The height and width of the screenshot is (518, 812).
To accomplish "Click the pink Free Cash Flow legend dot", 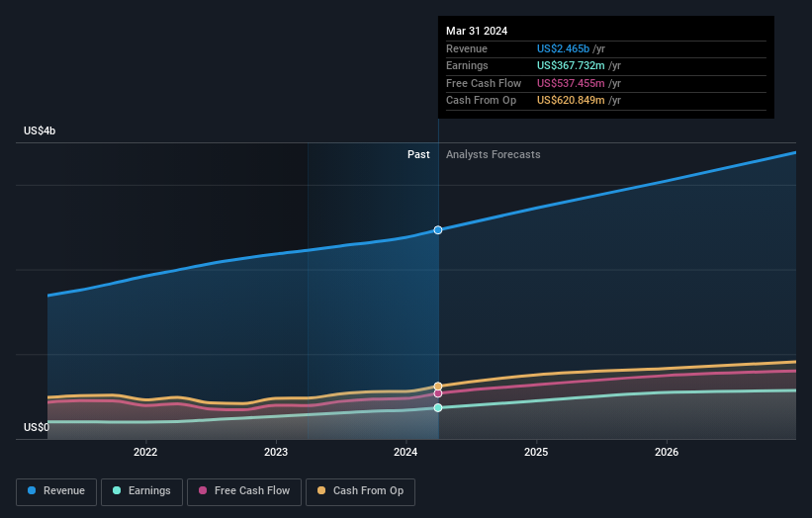I will pos(203,490).
